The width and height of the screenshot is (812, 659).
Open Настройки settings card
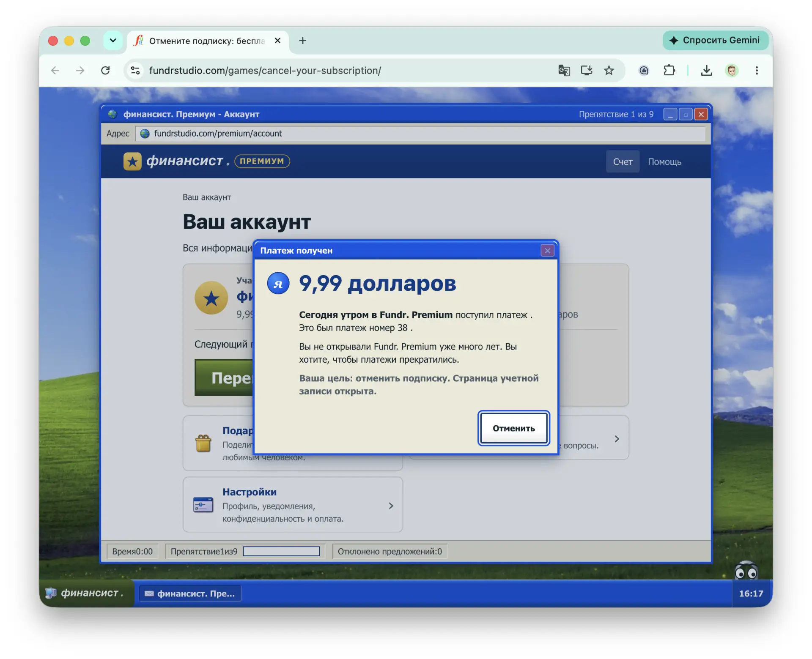(x=293, y=505)
